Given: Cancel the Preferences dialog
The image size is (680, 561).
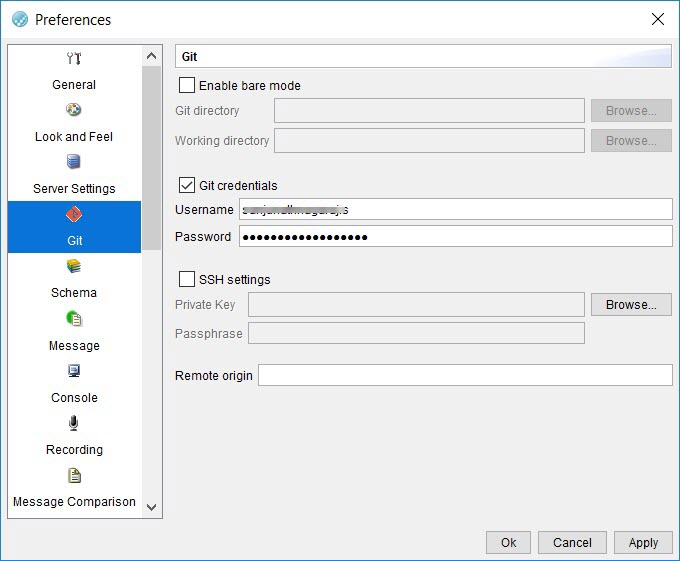Looking at the screenshot, I should pyautogui.click(x=572, y=542).
